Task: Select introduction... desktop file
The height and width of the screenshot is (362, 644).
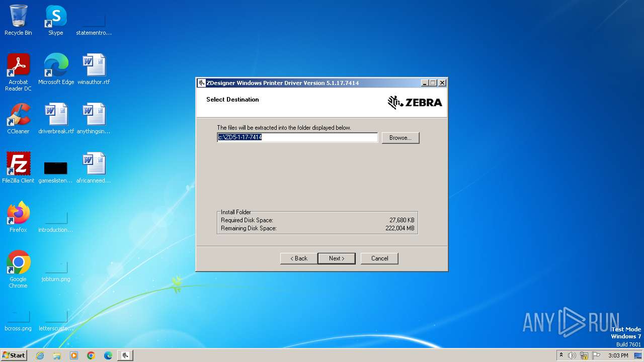Action: tap(55, 221)
